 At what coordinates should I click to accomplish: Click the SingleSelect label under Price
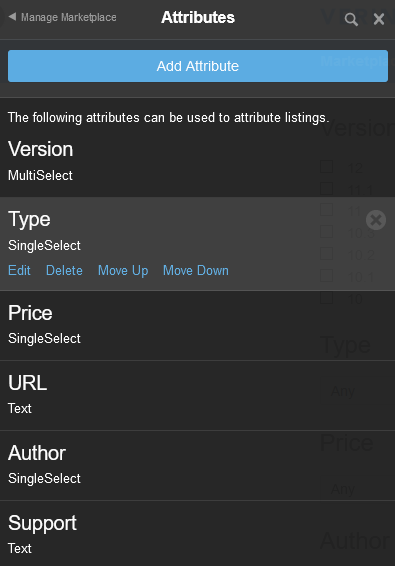point(44,339)
